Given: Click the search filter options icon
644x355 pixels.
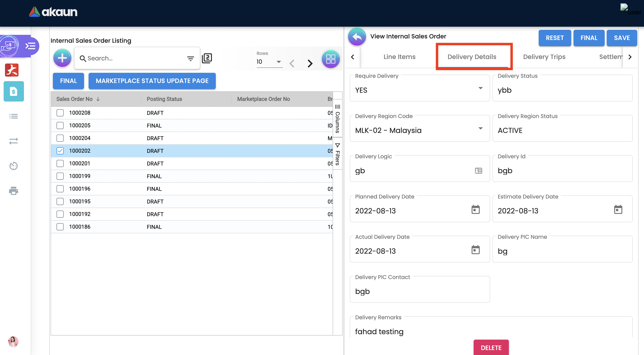Looking at the screenshot, I should pos(190,59).
